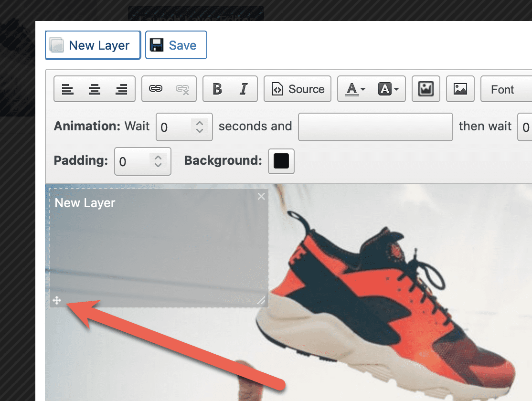Open the Background color picker
The height and width of the screenshot is (401, 532).
[x=281, y=161]
